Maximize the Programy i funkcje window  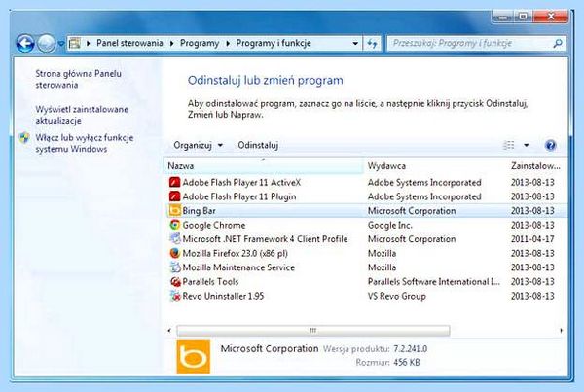523,17
